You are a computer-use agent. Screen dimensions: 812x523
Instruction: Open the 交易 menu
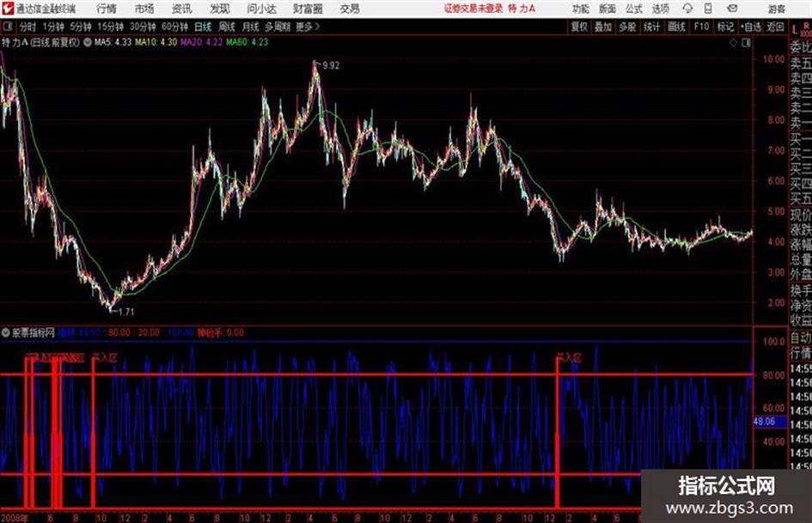350,9
